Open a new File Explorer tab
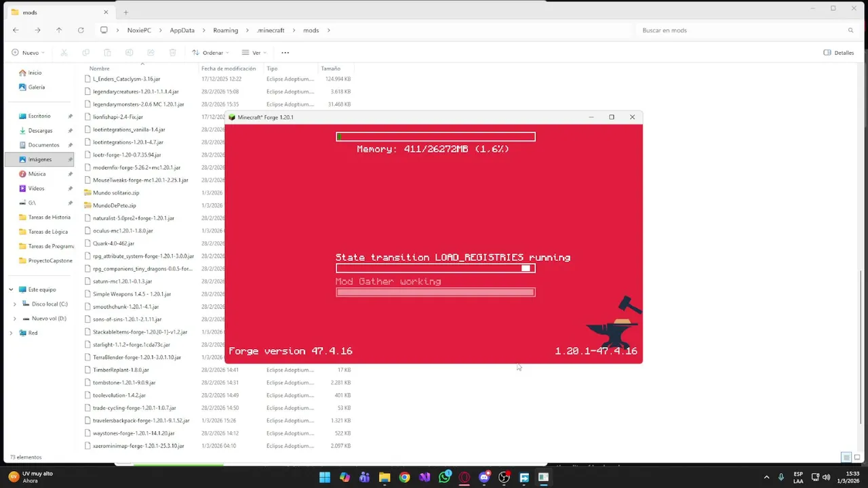Viewport: 868px width, 488px height. point(125,12)
